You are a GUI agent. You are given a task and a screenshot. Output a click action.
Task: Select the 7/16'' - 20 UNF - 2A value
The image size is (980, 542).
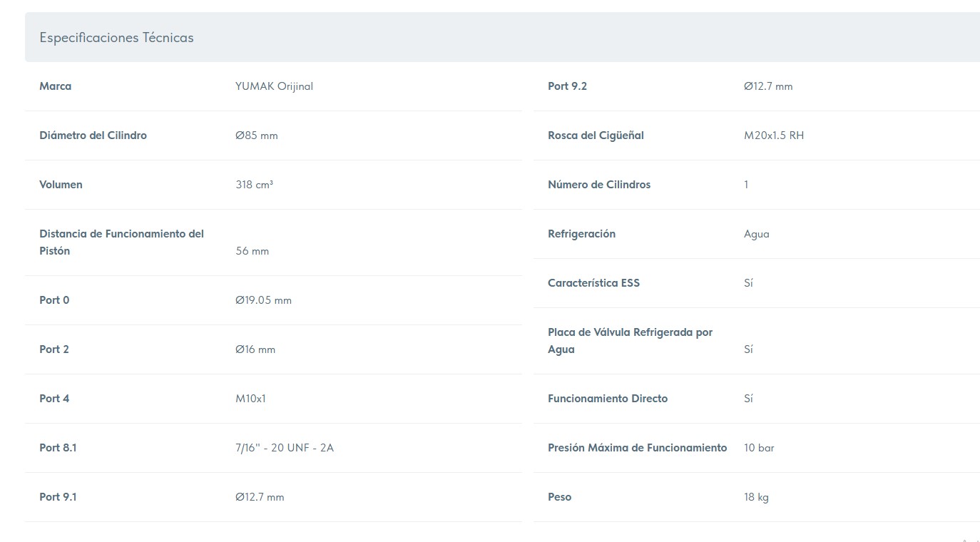click(x=285, y=448)
